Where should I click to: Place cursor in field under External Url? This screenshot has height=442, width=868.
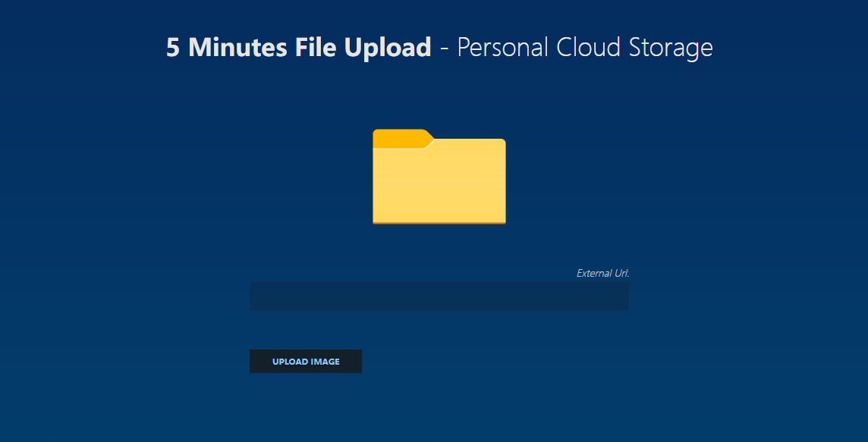pyautogui.click(x=439, y=296)
